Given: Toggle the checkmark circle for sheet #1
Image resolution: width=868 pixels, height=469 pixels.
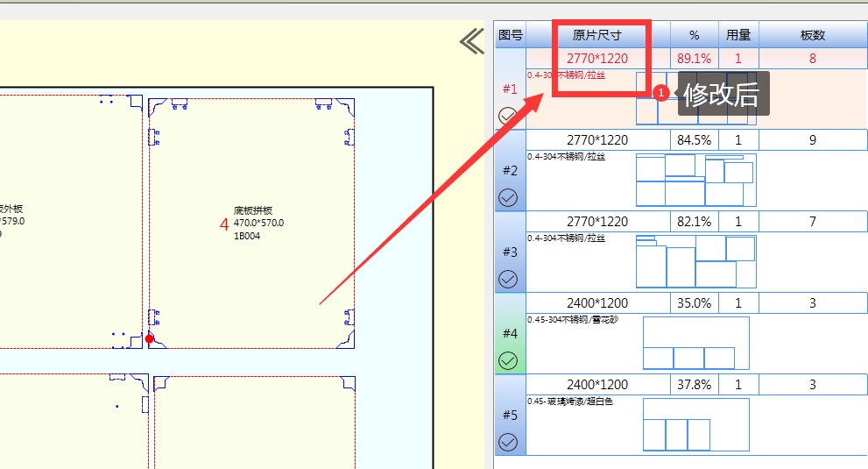Looking at the screenshot, I should pos(508,116).
